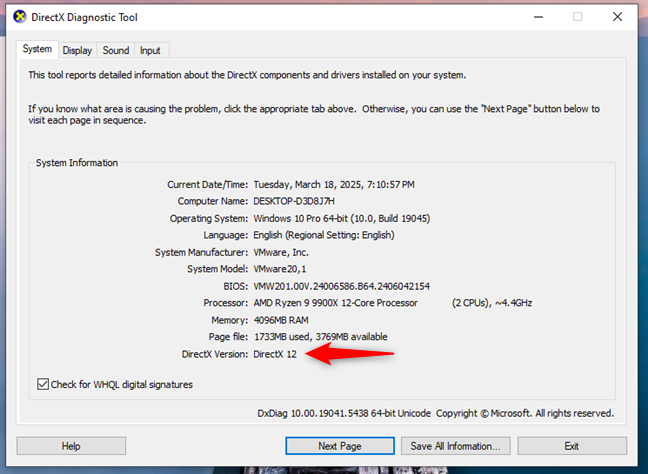
Task: Click the DirectX Diagnostic Tool title icon
Action: pos(19,17)
